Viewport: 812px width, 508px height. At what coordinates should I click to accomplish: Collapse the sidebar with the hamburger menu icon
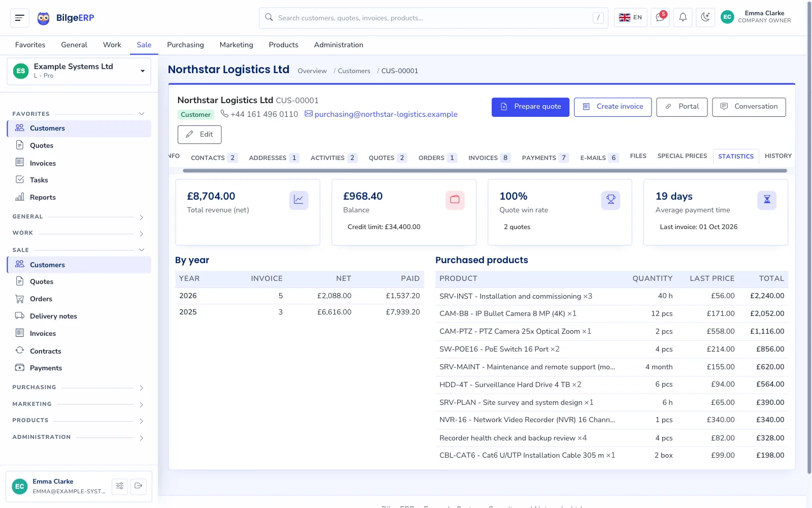[20, 18]
